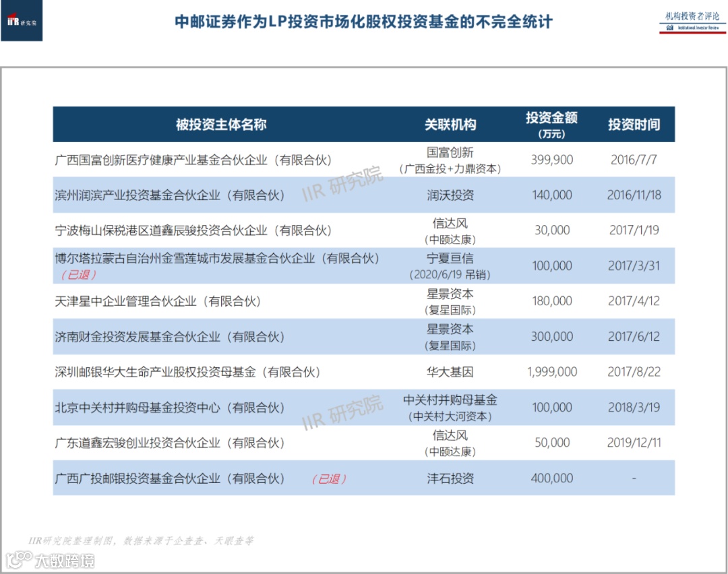Viewport: 728px width, 574px height.
Task: Click the 关联机构 column header
Action: click(450, 125)
